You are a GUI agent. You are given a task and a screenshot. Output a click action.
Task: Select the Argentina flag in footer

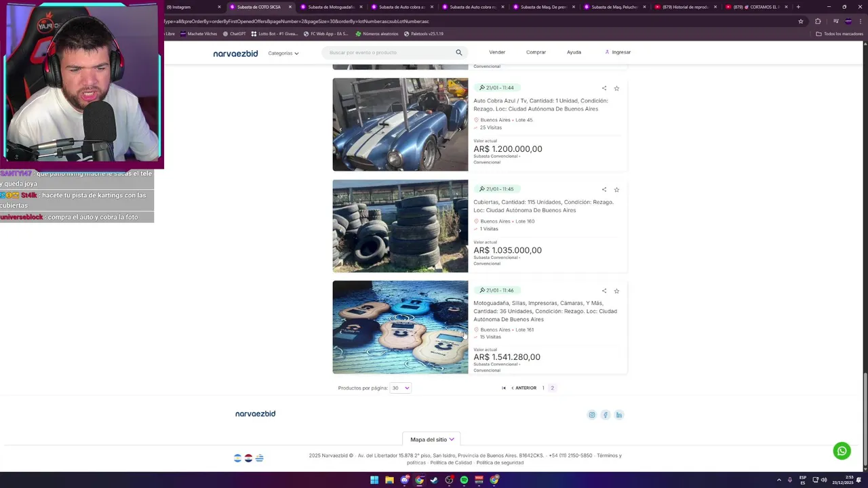click(237, 458)
